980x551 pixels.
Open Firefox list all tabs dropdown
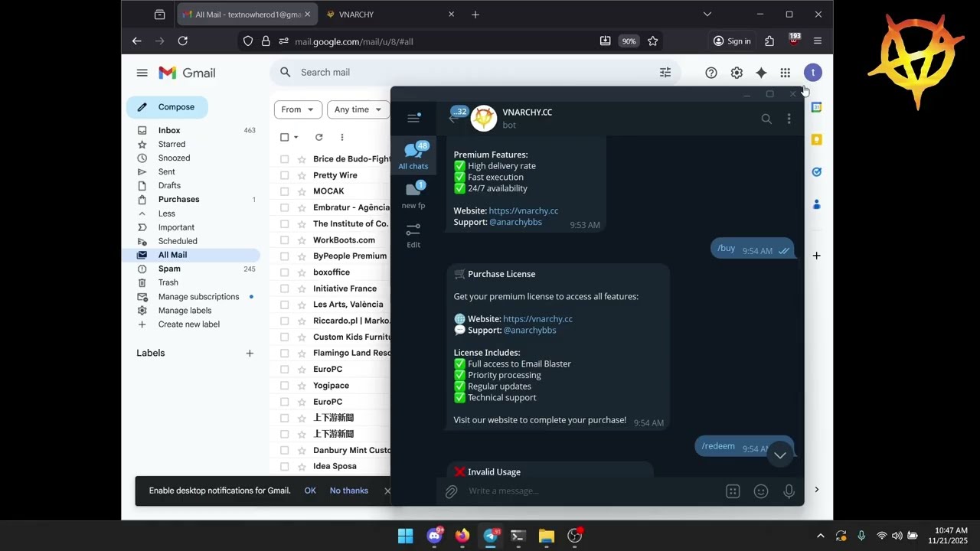[x=707, y=14]
